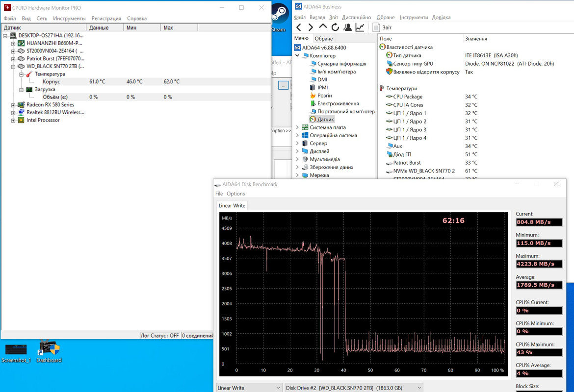Viewport: 574px width, 392px height.
Task: Expand Patriot Burst drive node
Action: (13, 59)
